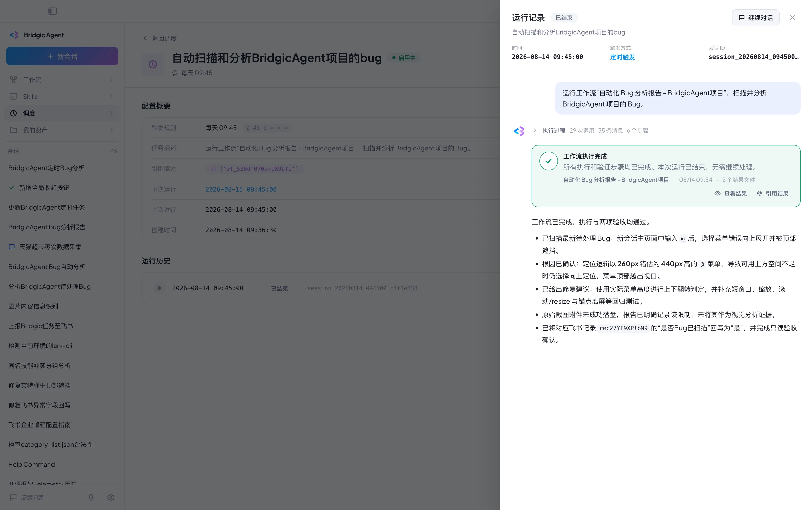This screenshot has height=510, width=812.
Task: Click the 启用中 status badge
Action: 404,58
